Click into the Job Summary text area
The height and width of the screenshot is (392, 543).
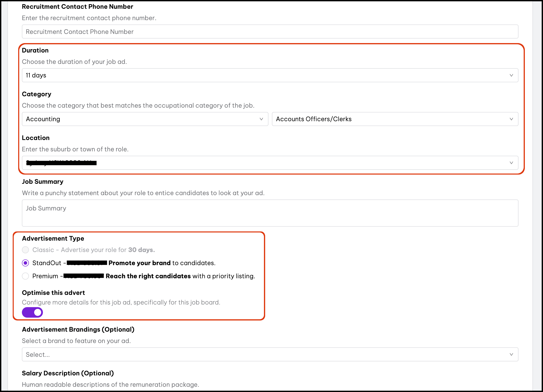tap(270, 213)
